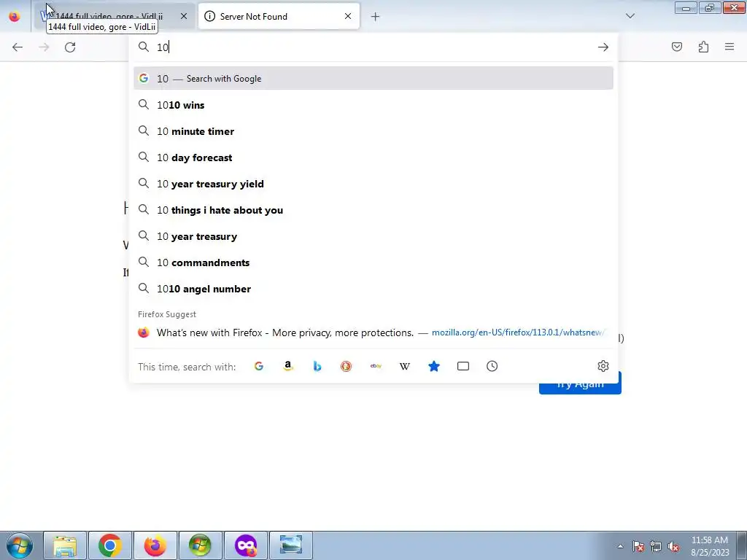
Task: Search bookmarks using the star icon
Action: coord(434,366)
